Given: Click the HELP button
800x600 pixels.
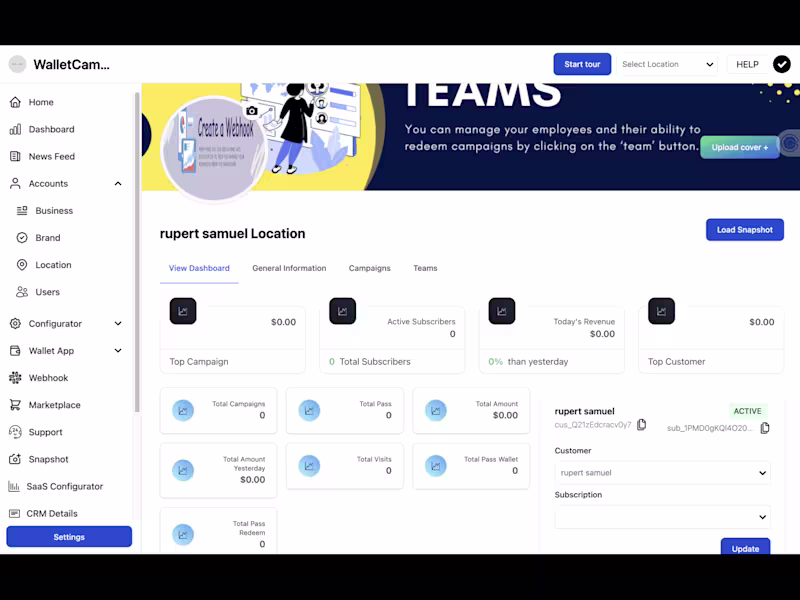Looking at the screenshot, I should pyautogui.click(x=747, y=64).
